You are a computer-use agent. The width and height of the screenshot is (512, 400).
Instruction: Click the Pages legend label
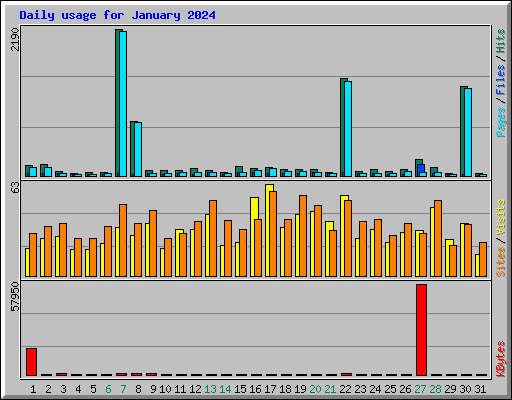point(501,122)
